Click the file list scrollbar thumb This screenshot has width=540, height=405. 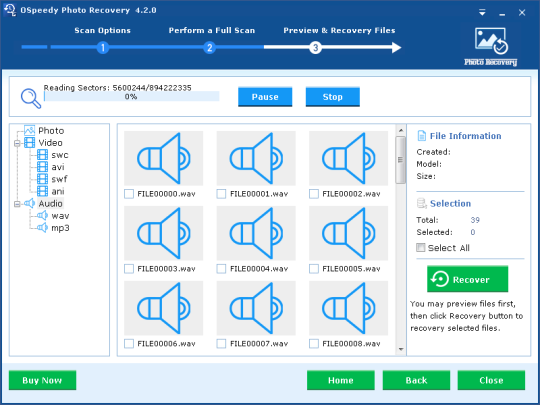pyautogui.click(x=401, y=160)
